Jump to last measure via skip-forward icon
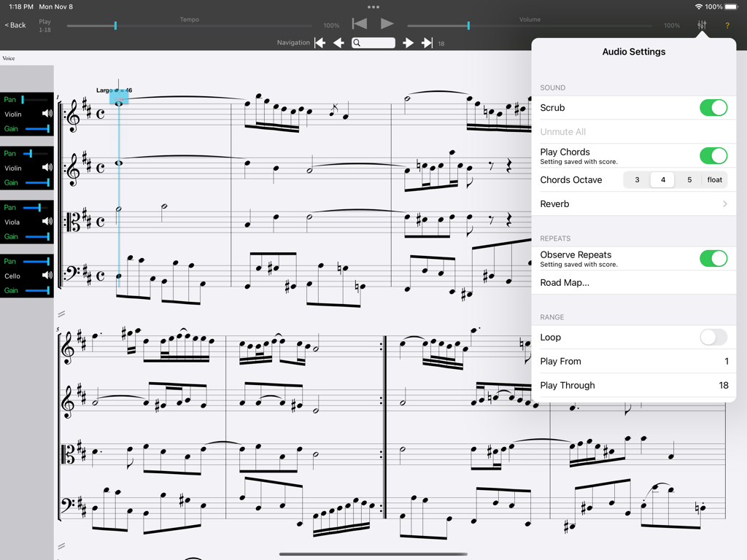Viewport: 747px width, 560px height. coord(427,42)
